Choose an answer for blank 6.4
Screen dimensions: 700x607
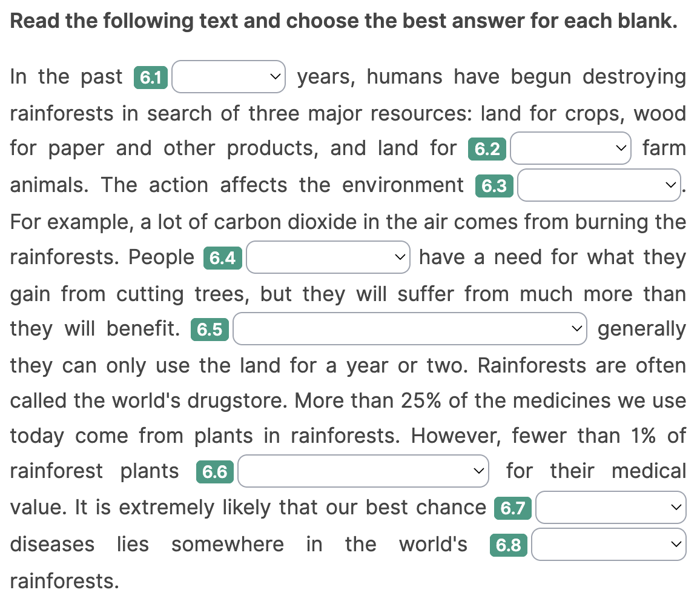328,257
